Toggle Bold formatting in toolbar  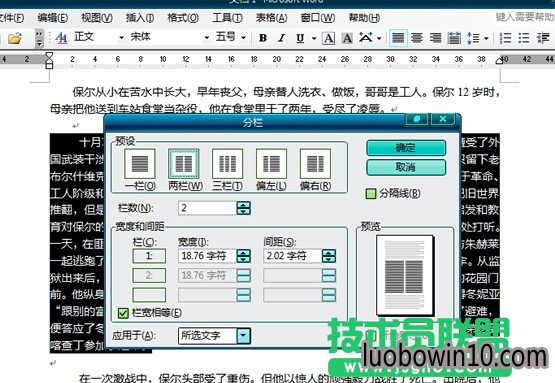[x=263, y=38]
